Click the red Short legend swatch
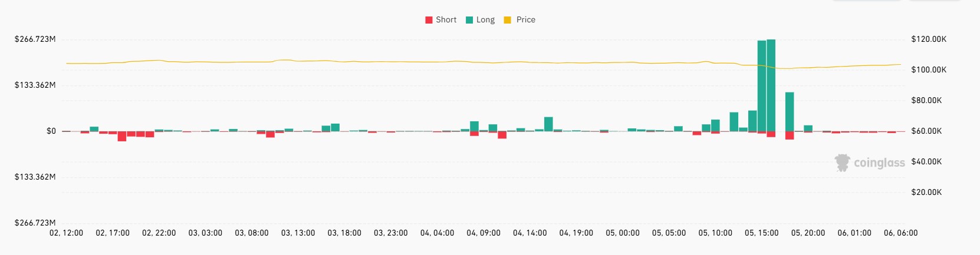The height and width of the screenshot is (255, 980). click(429, 20)
